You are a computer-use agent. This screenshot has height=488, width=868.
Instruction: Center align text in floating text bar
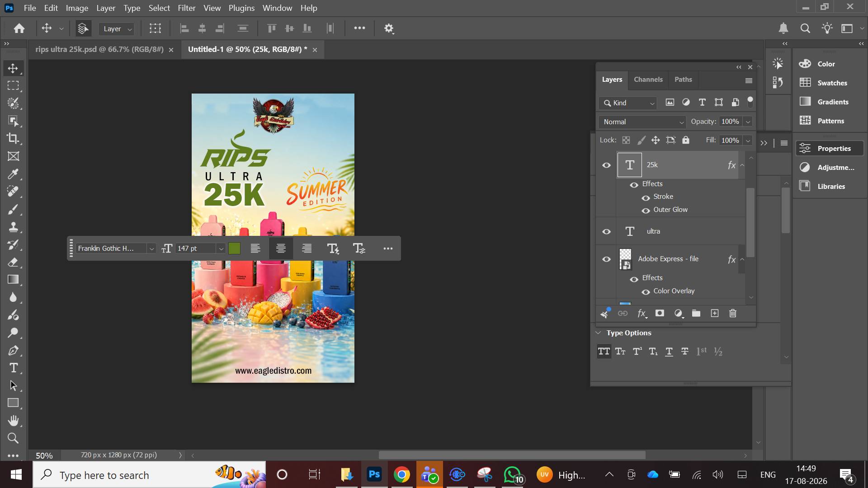[x=281, y=249]
